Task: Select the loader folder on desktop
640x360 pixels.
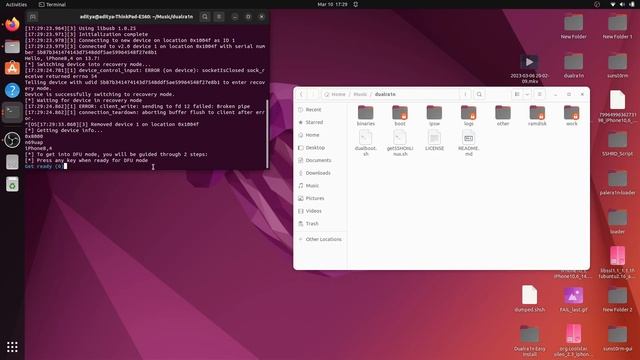Action: coord(618,222)
